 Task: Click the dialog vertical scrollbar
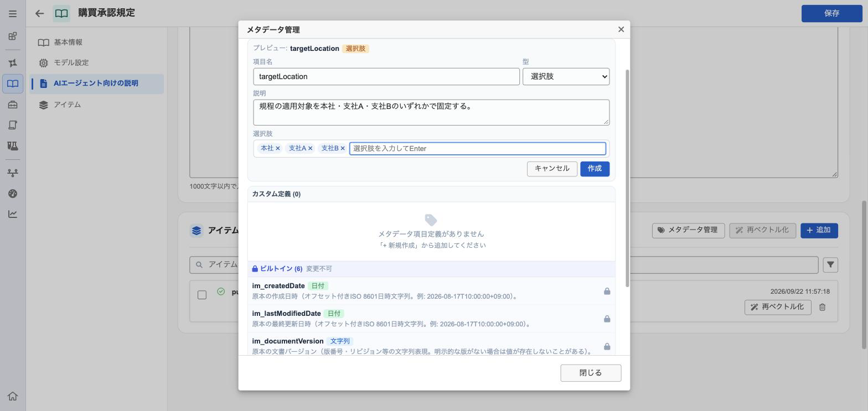pyautogui.click(x=627, y=178)
